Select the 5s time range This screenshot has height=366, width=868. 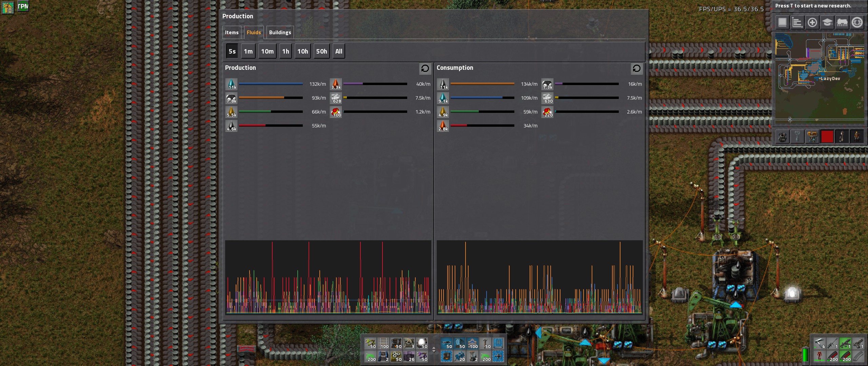point(232,52)
